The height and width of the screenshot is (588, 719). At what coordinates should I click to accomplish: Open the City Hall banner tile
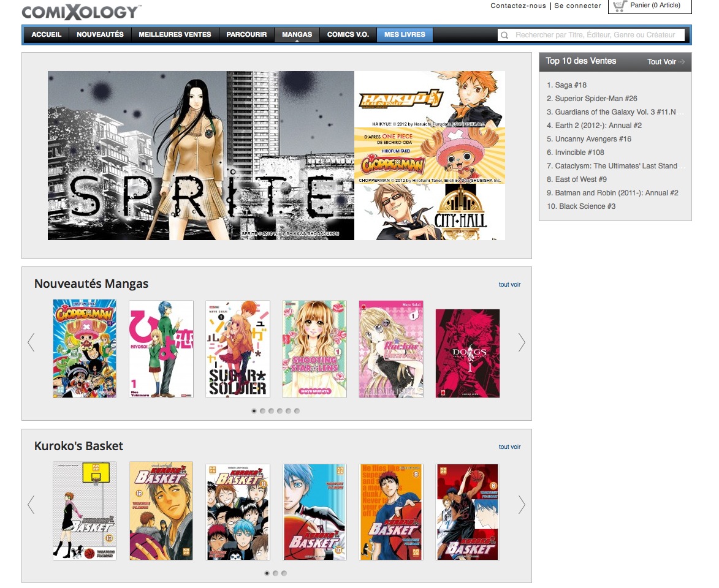click(430, 212)
